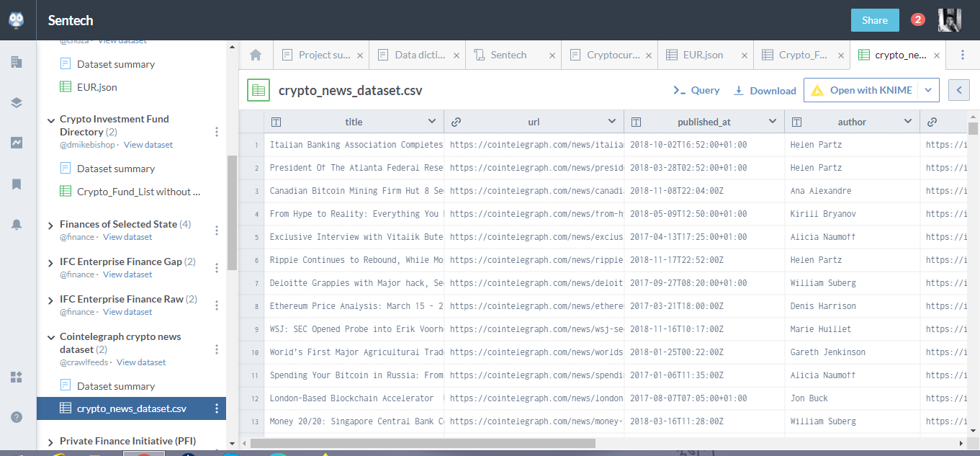980x456 pixels.
Task: Select the cell 2018-11-08T22:04:00Z
Action: (x=704, y=191)
